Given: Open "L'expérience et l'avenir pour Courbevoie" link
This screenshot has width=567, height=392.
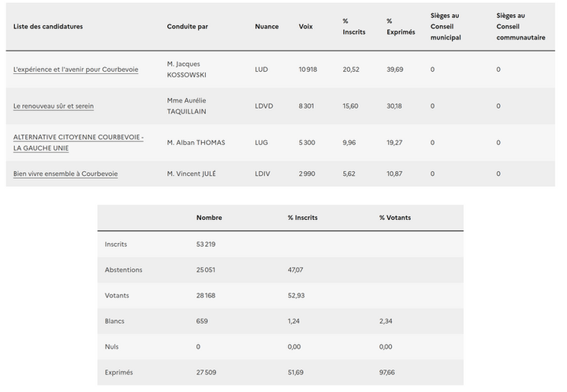Looking at the screenshot, I should pos(76,69).
